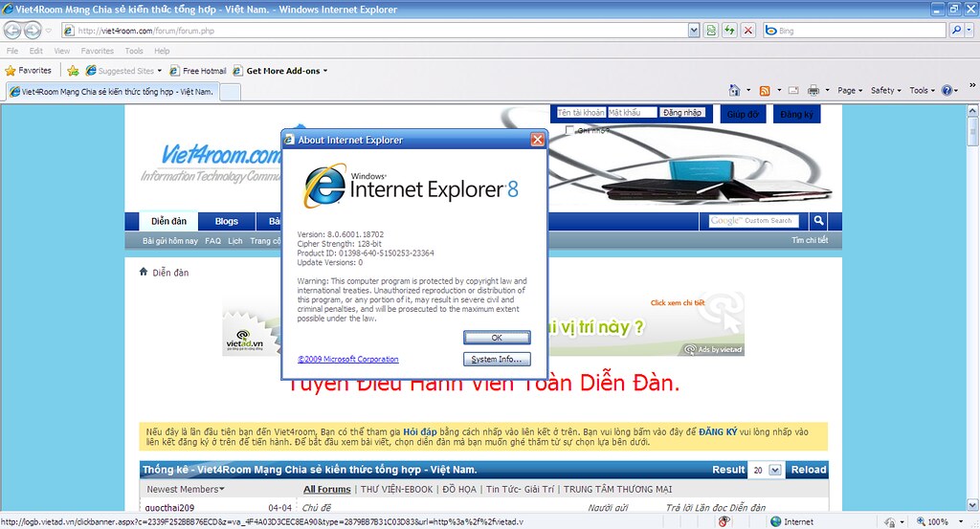Click the Bing search box
The height and width of the screenshot is (529, 980).
(855, 30)
